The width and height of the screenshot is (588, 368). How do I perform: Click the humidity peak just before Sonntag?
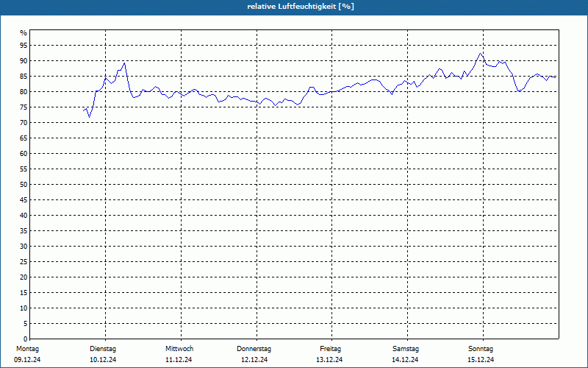[480, 53]
